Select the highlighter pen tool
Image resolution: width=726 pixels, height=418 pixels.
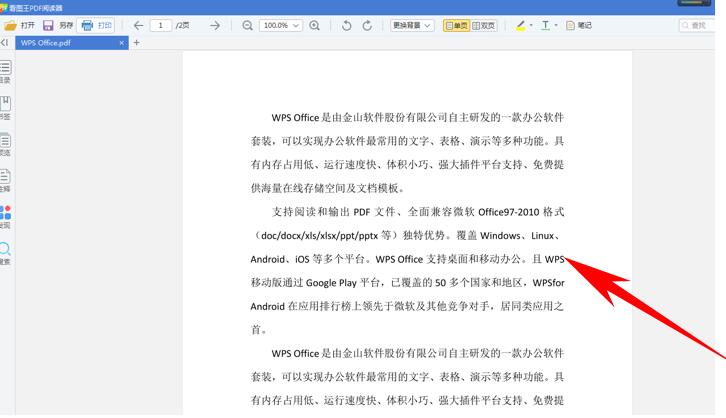pyautogui.click(x=520, y=25)
